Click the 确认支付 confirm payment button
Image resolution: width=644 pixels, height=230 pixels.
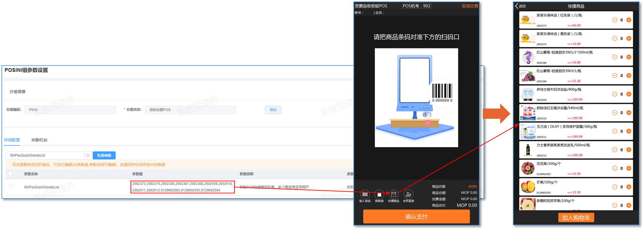[416, 217]
